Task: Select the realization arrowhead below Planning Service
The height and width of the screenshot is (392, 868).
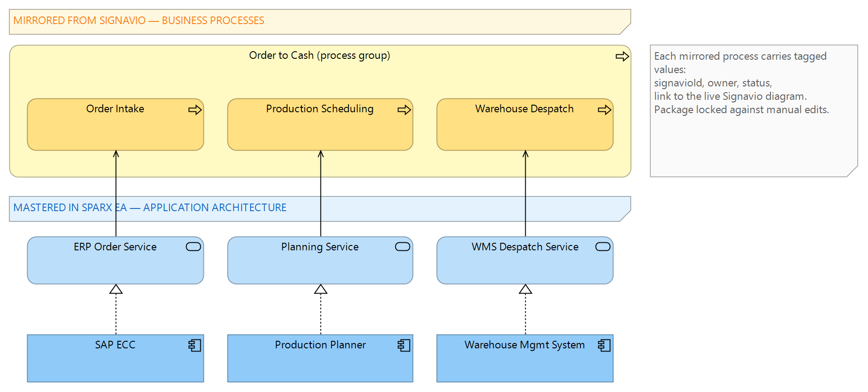Action: pyautogui.click(x=321, y=289)
